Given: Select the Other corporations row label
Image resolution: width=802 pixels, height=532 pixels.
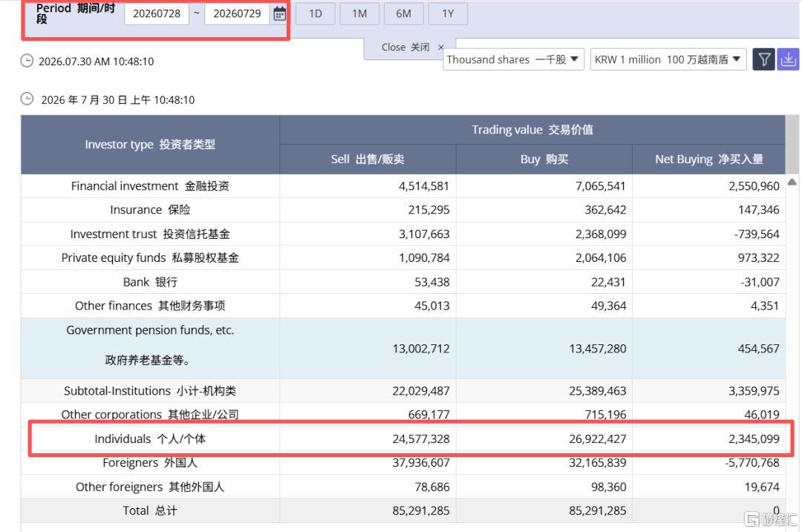Looking at the screenshot, I should coord(150,415).
